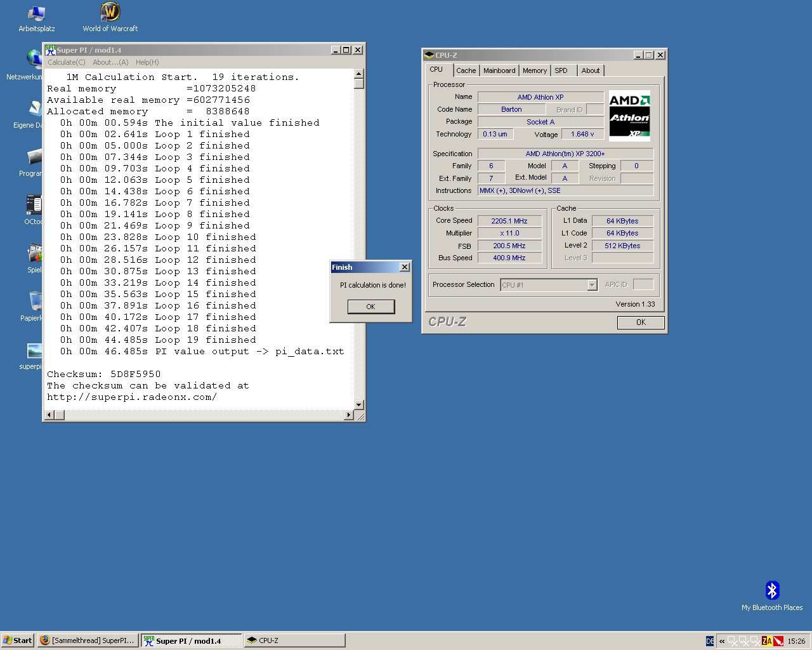Click the DE language indicator in taskbar
812x650 pixels.
[710, 640]
